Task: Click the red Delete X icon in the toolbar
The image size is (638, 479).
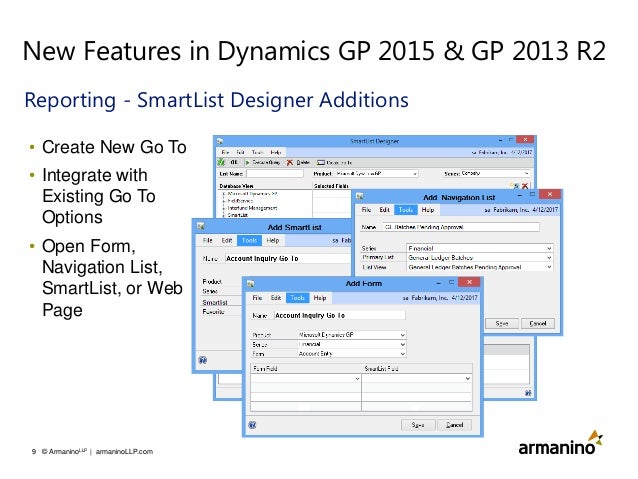Action: click(290, 162)
